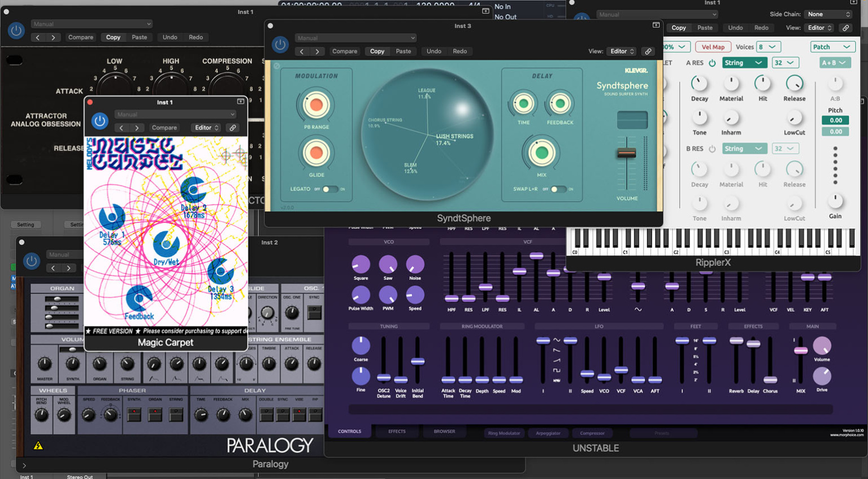Image resolution: width=868 pixels, height=479 pixels.
Task: Click the Magic Carpet power button
Action: [x=100, y=121]
